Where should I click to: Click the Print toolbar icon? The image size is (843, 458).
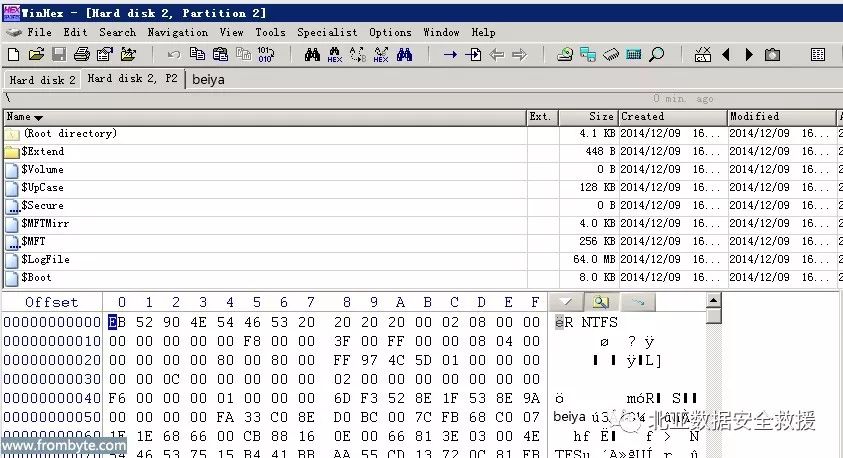point(82,54)
